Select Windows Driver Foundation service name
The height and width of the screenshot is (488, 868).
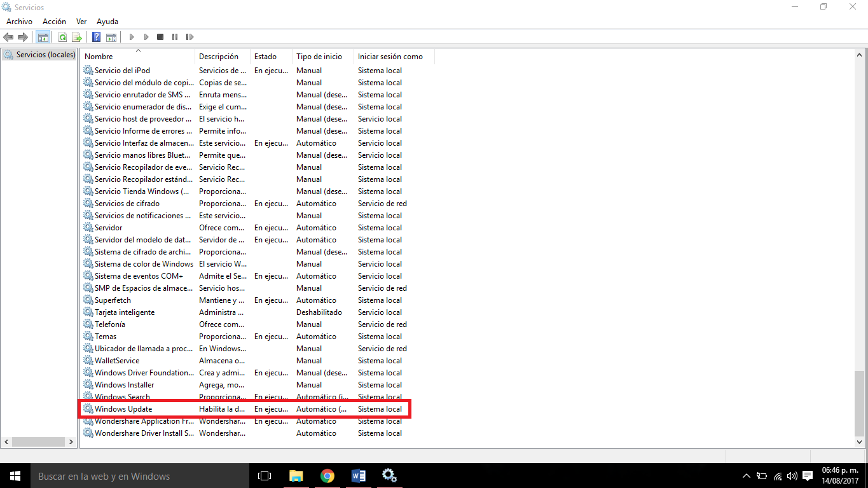click(144, 373)
